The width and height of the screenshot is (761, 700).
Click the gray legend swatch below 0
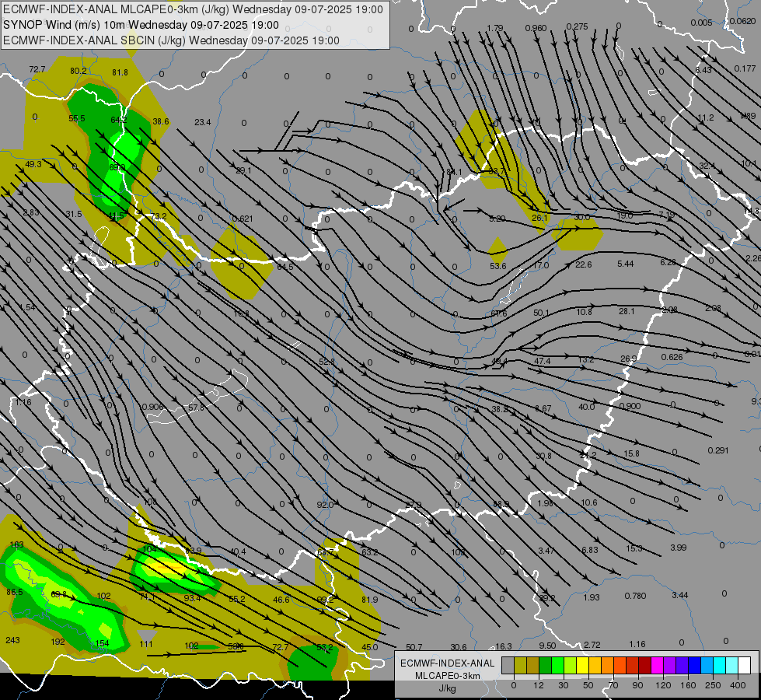click(x=508, y=666)
